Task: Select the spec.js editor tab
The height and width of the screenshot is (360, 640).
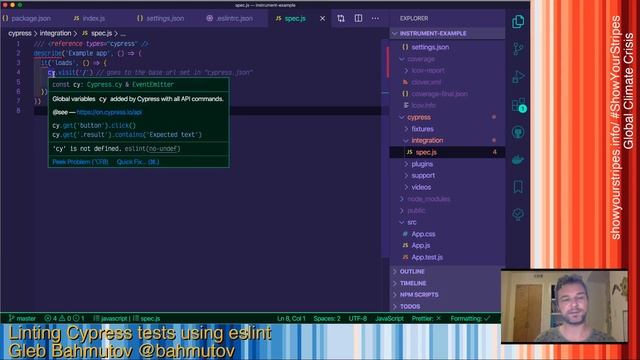Action: (x=291, y=18)
